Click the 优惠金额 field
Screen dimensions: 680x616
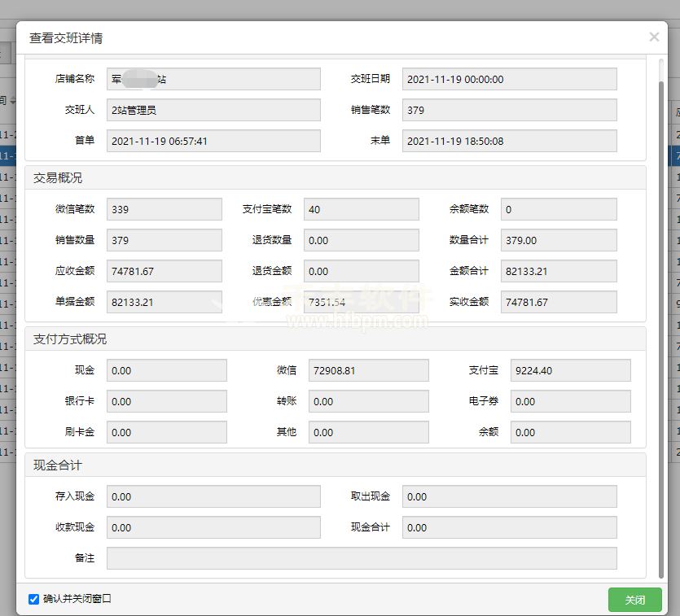pos(361,302)
